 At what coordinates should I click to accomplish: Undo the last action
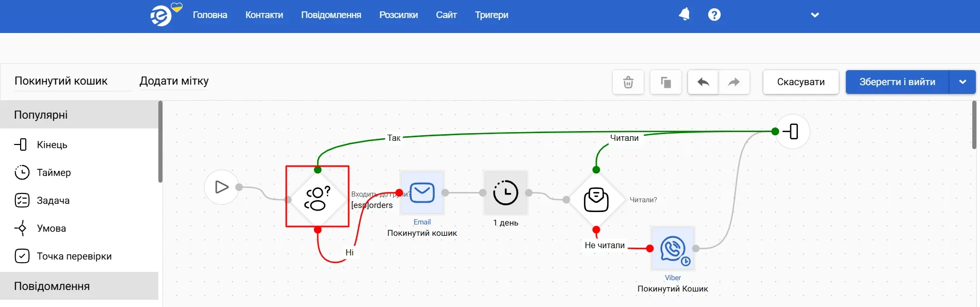point(703,82)
